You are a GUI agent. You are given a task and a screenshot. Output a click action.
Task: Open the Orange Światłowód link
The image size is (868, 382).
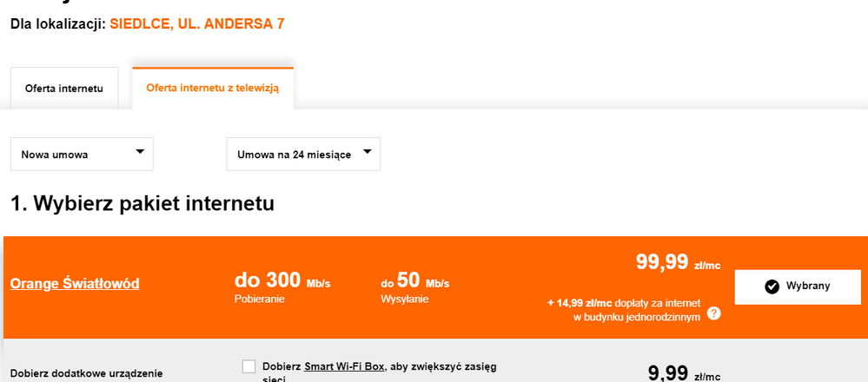point(75,284)
